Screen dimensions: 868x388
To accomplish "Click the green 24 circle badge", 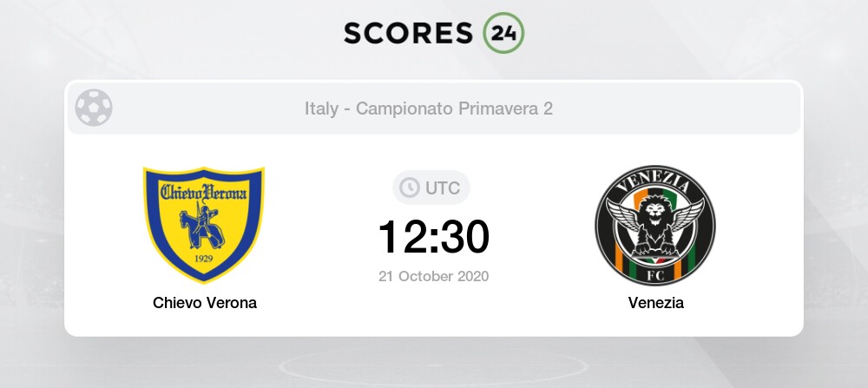I will [x=503, y=33].
